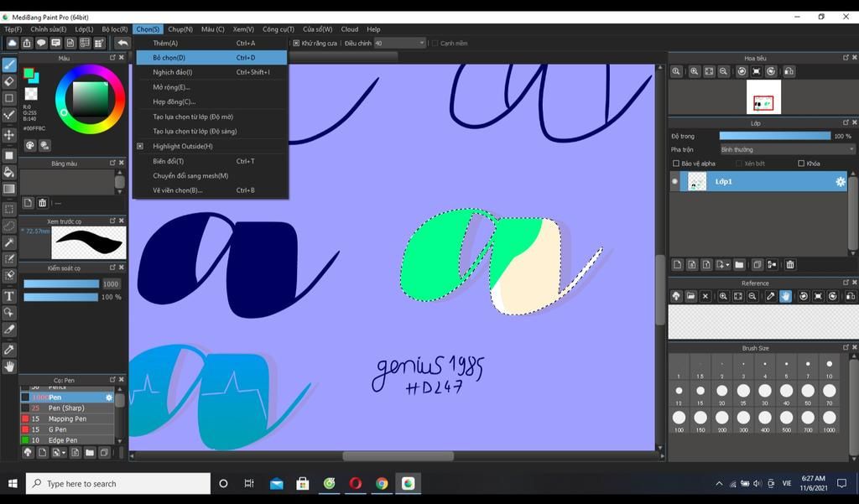Create a new layer in Lớp panel

click(x=678, y=265)
